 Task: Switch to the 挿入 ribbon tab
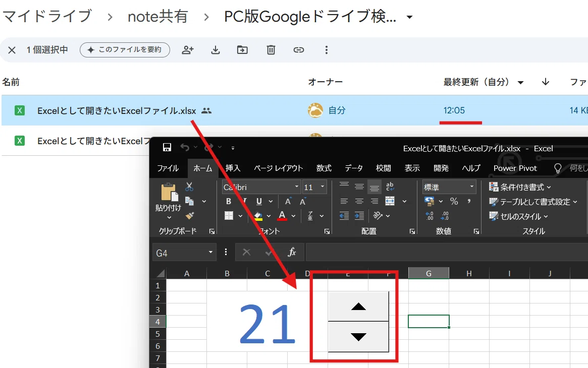233,168
